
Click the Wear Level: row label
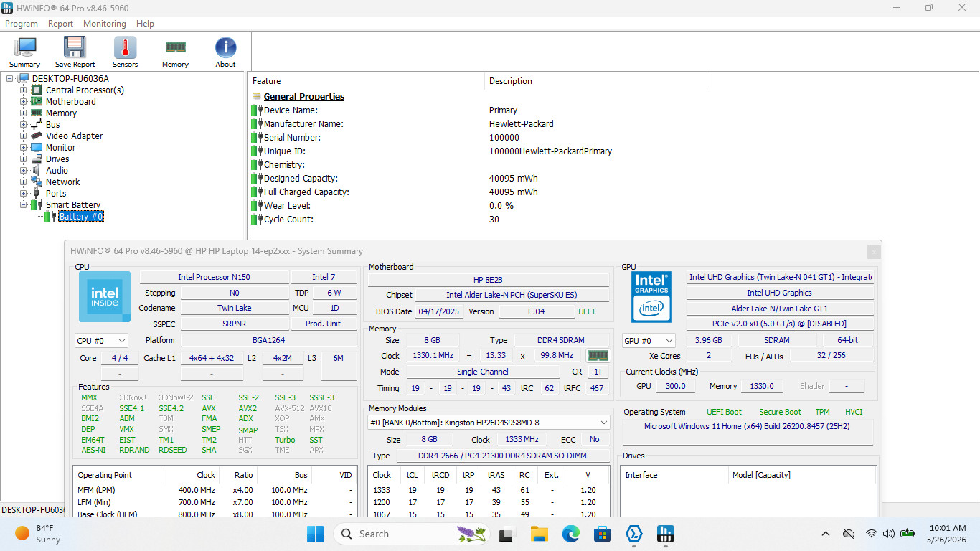pyautogui.click(x=288, y=205)
